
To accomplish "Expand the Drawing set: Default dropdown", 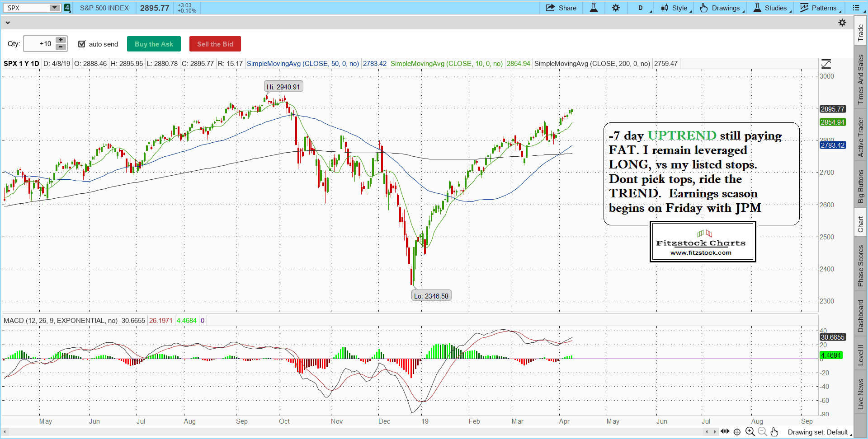I will click(x=819, y=432).
